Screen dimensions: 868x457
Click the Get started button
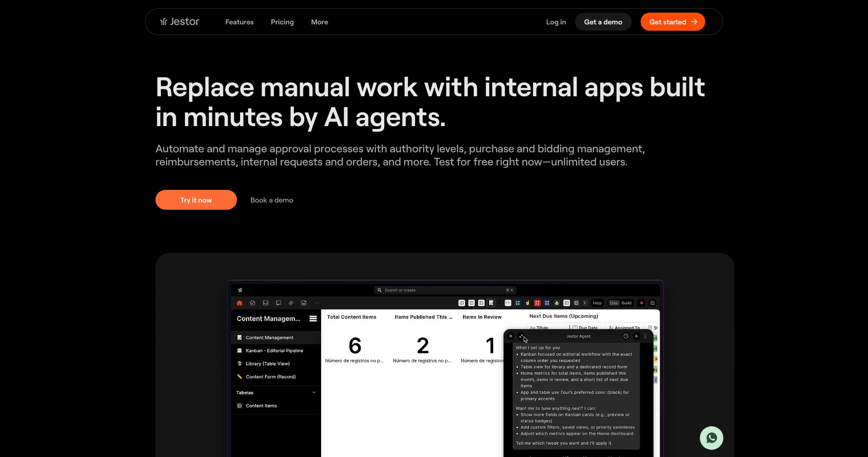point(673,22)
